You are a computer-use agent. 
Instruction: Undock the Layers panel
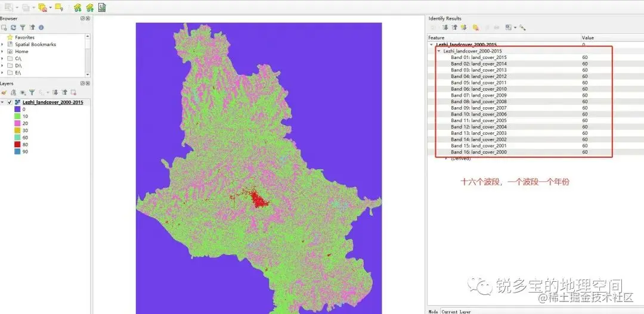pyautogui.click(x=82, y=83)
